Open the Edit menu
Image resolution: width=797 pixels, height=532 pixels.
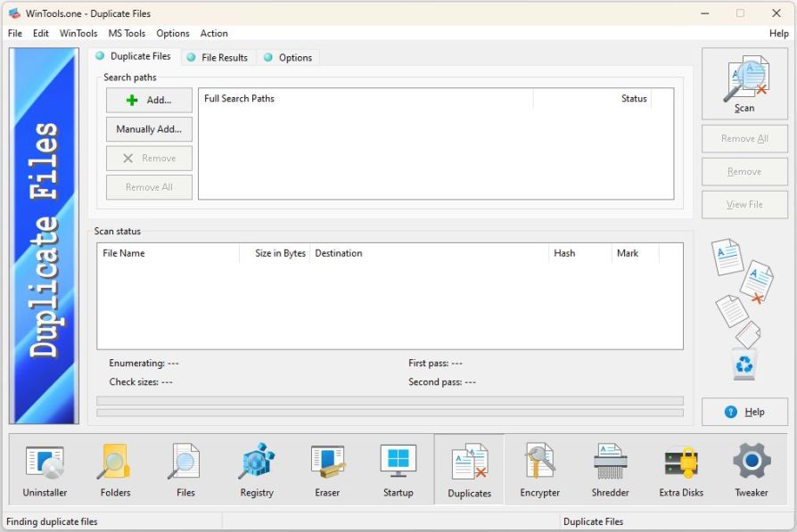41,33
